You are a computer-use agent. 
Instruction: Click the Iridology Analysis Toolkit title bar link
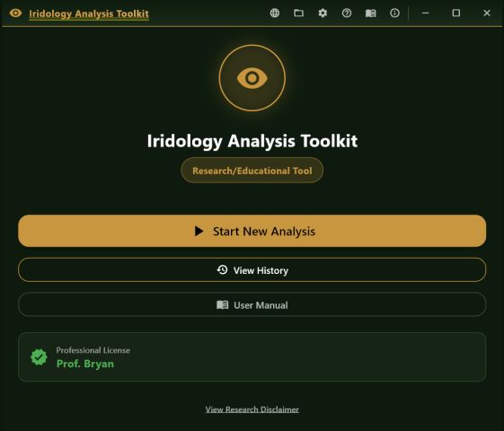coord(89,13)
